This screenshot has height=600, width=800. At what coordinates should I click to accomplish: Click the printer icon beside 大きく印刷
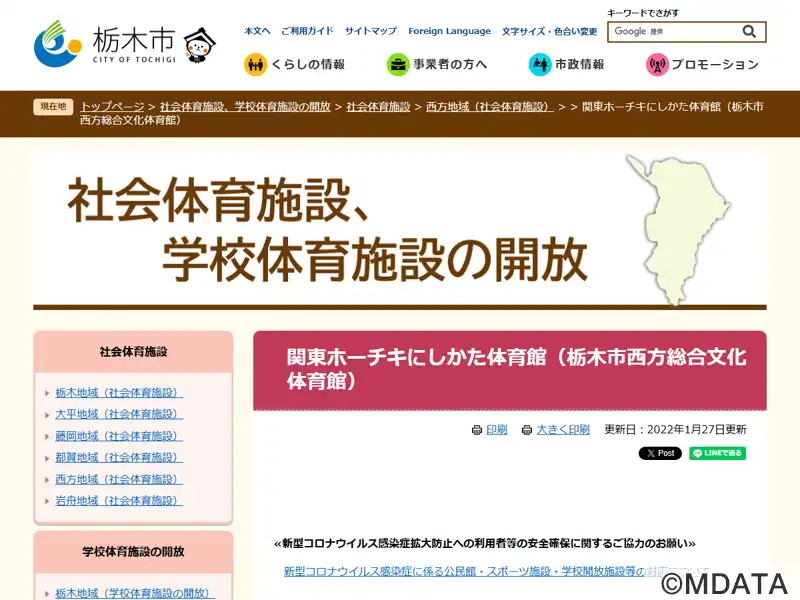[527, 430]
